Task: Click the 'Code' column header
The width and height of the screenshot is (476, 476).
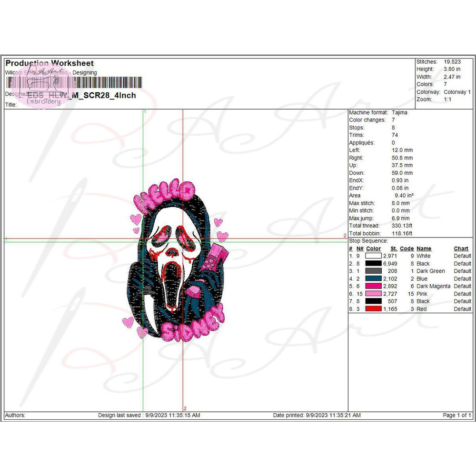Action: point(407,248)
